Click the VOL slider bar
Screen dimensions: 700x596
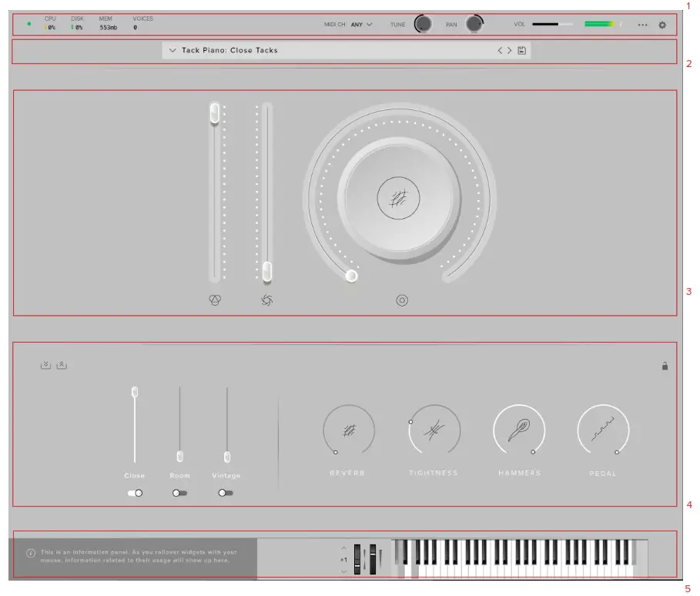552,24
